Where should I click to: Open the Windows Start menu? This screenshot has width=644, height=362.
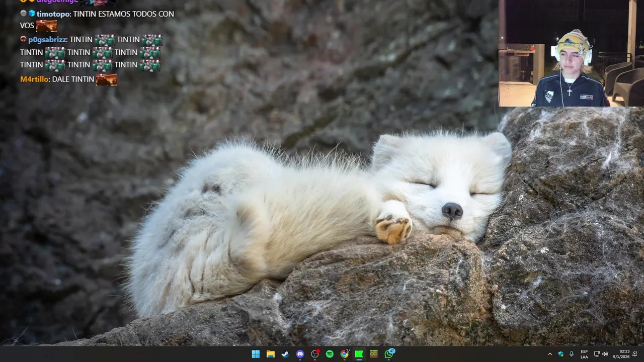coord(256,354)
